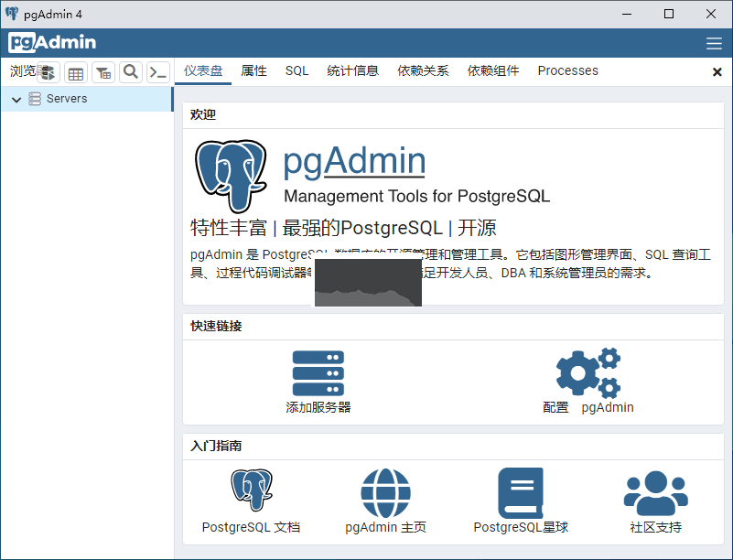Click the 添加服务器 text link
733x560 pixels.
pos(318,407)
